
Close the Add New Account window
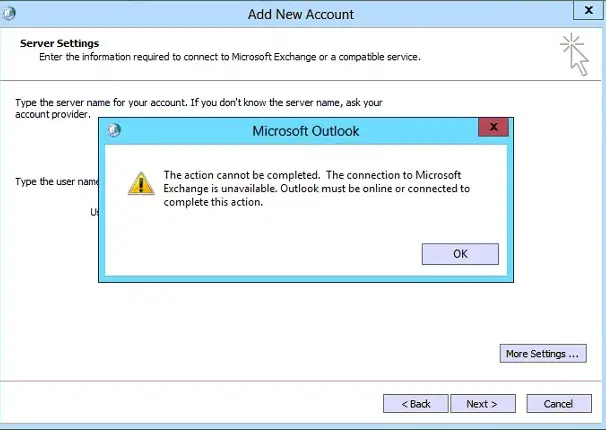coord(588,10)
